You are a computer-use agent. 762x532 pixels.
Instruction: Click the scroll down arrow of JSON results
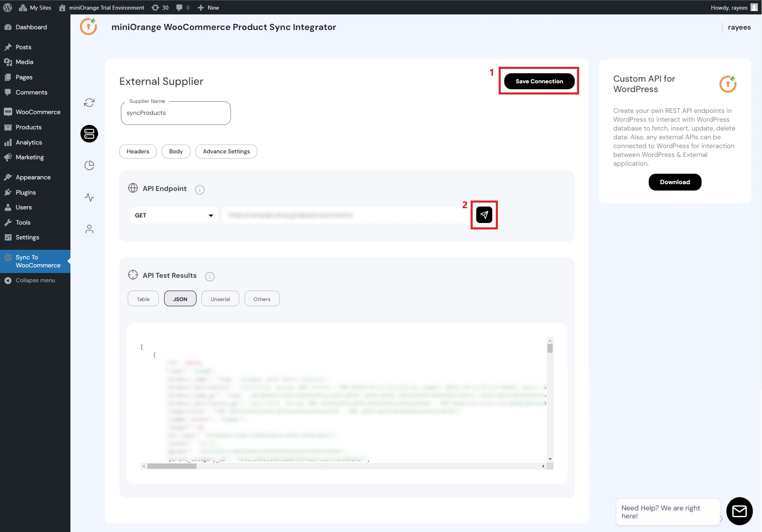[550, 459]
